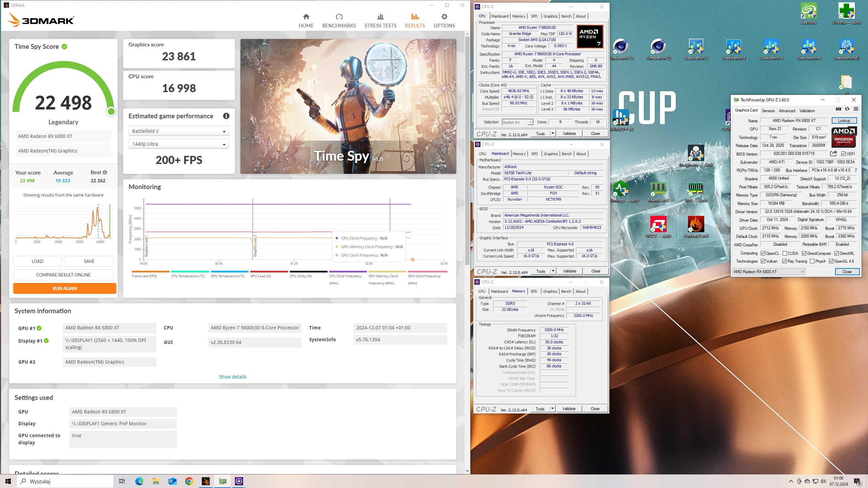Viewport: 868px width, 488px height.
Task: Open the Geekbench 6 desktop shortcut
Action: tap(809, 49)
